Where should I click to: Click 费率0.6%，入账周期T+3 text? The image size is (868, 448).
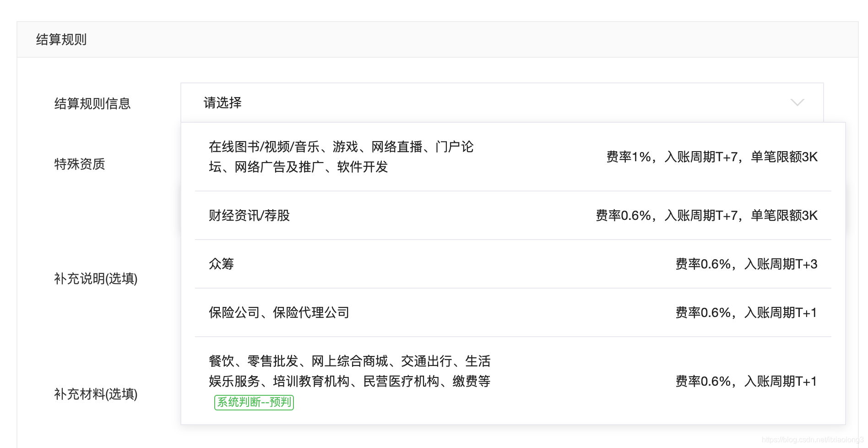pyautogui.click(x=746, y=264)
